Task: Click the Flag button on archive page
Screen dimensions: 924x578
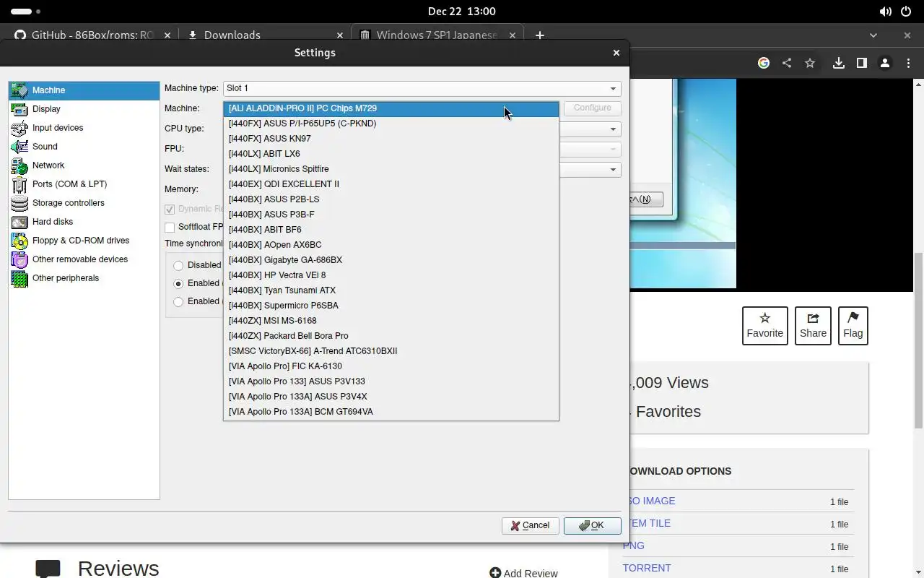Action: pos(853,325)
